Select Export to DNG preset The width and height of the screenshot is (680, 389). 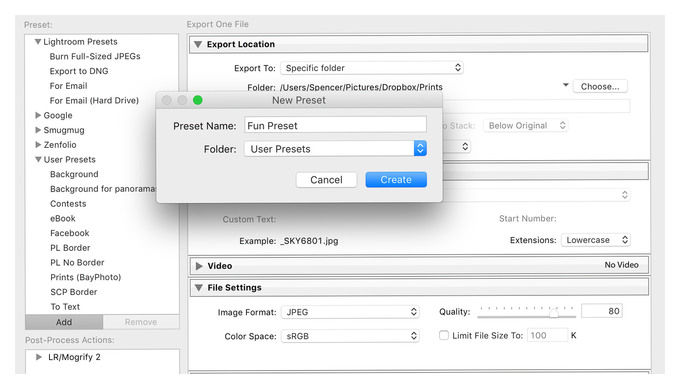[79, 71]
